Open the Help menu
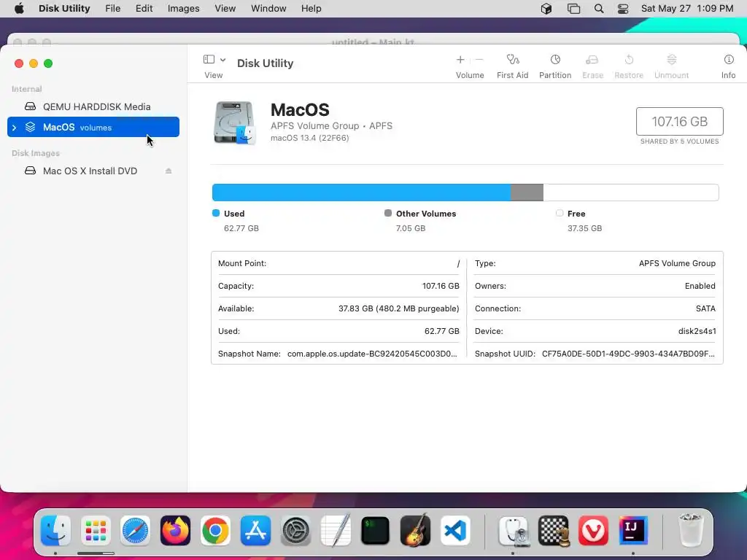The height and width of the screenshot is (560, 747). (311, 9)
